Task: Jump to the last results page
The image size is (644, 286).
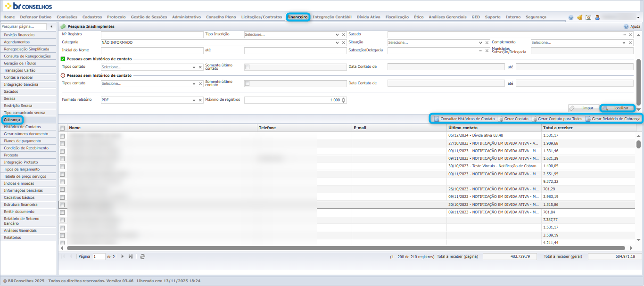Action: click(x=131, y=256)
